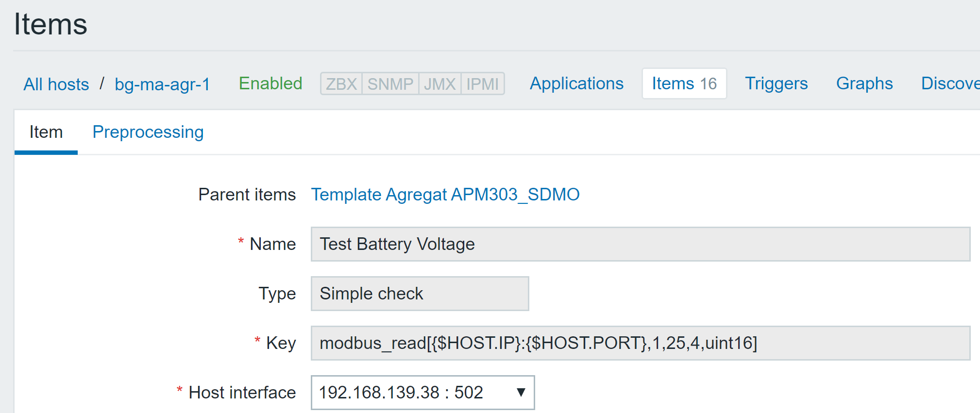Open the bg-ma-agr-1 host link

pos(162,84)
